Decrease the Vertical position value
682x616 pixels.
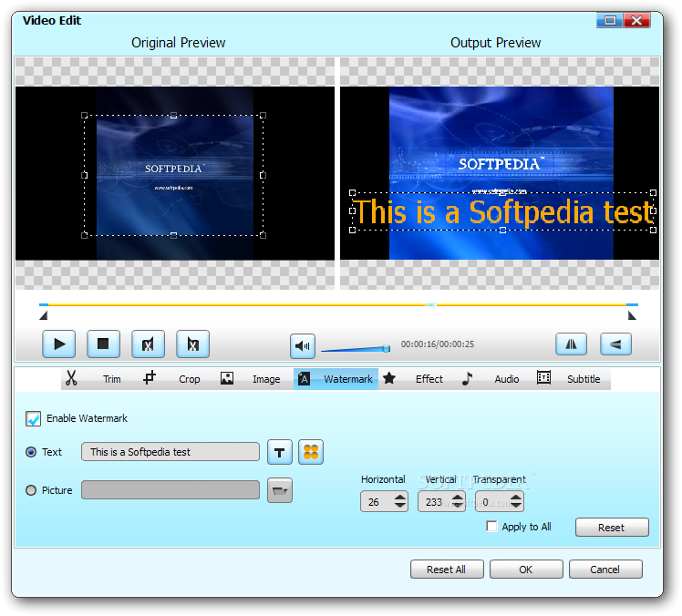458,506
